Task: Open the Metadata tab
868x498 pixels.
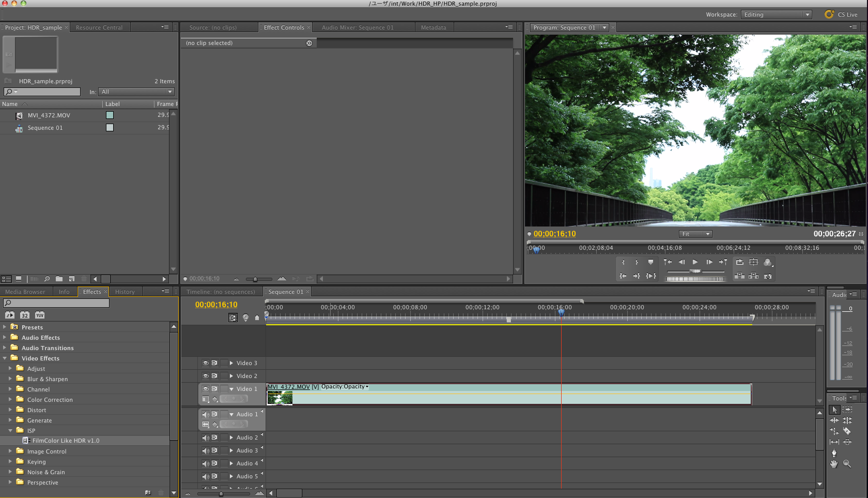Action: click(x=433, y=27)
